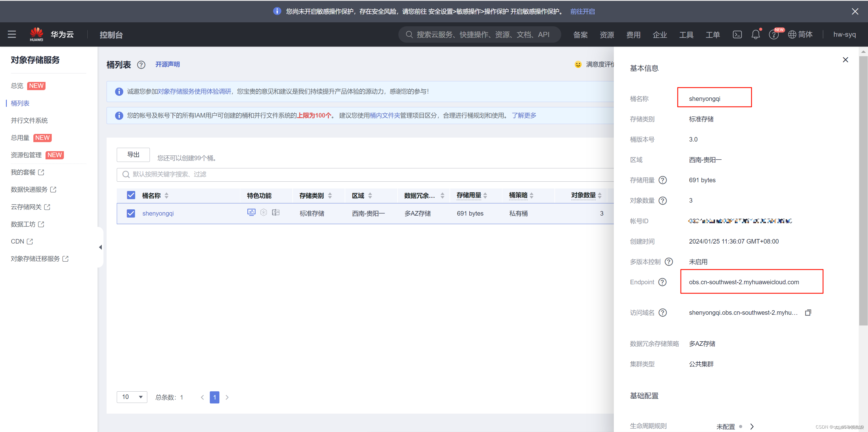
Task: Click help icon next to 多版本控制
Action: click(x=668, y=262)
